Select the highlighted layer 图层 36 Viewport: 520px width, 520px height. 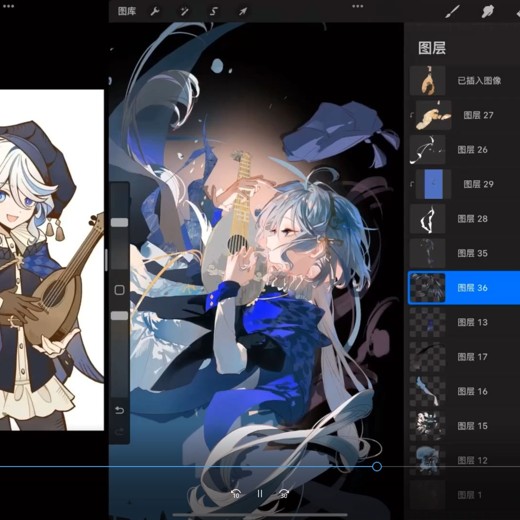464,288
